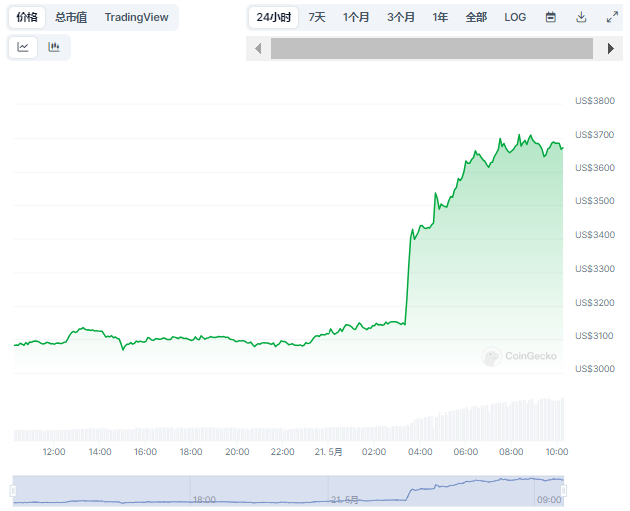The height and width of the screenshot is (511, 630).
Task: Open the calendar date range picker
Action: pyautogui.click(x=550, y=17)
